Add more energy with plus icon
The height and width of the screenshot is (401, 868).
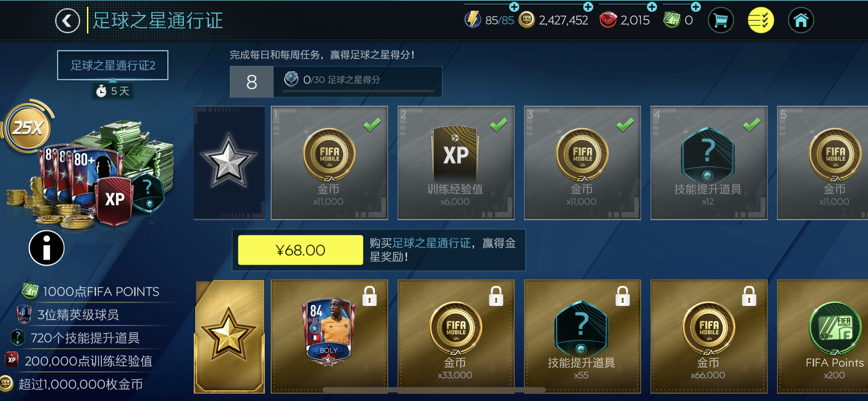pyautogui.click(x=514, y=6)
